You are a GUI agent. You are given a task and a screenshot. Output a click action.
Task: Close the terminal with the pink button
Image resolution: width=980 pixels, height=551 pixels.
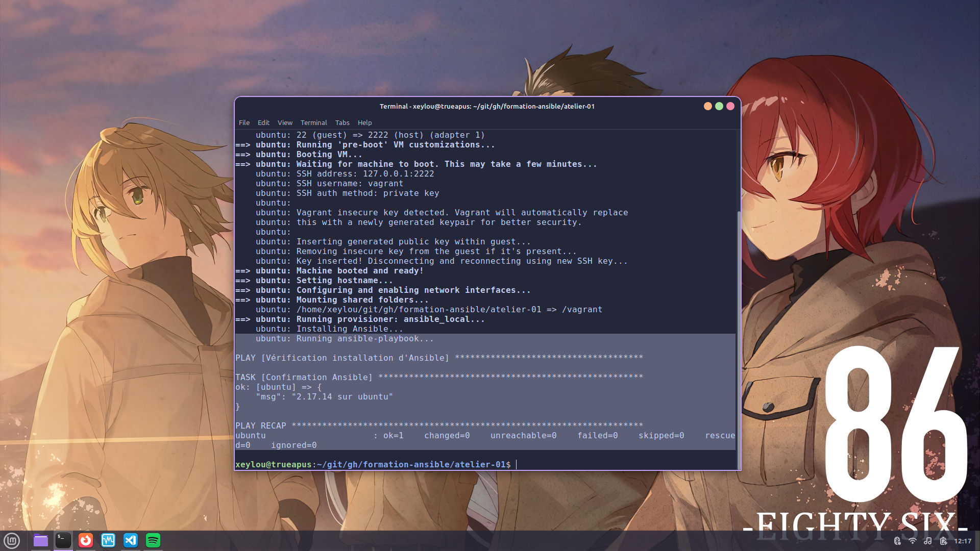click(730, 106)
